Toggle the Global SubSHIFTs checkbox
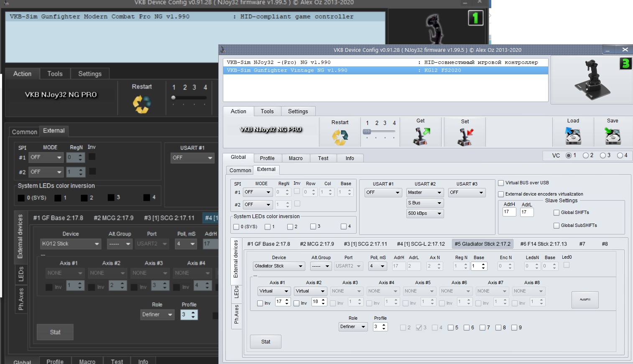The height and width of the screenshot is (364, 633). click(x=556, y=226)
